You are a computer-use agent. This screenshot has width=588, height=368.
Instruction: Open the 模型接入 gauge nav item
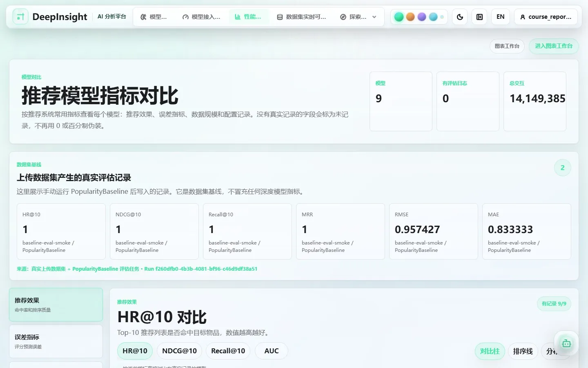coord(201,17)
